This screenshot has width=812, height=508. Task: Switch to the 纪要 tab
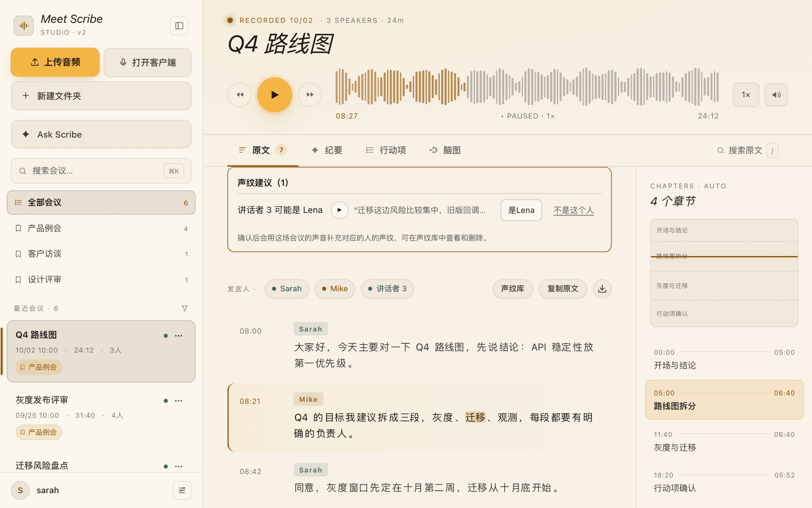tap(327, 150)
